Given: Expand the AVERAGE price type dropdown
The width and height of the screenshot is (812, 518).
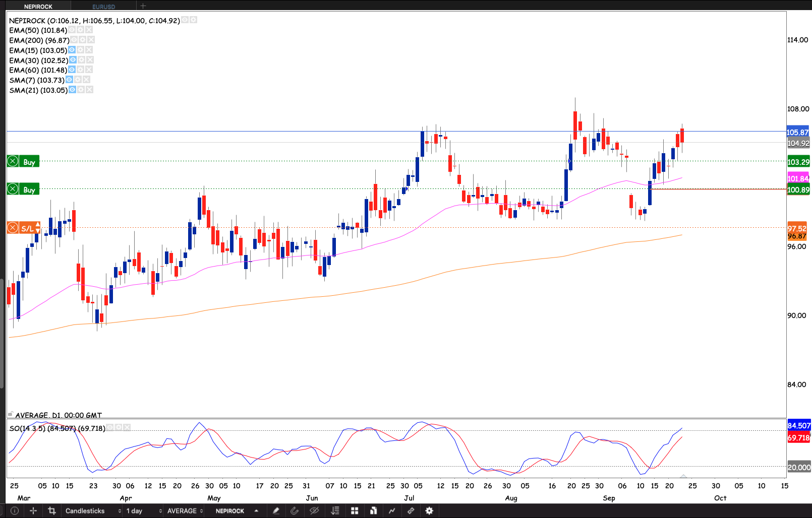Looking at the screenshot, I should click(x=185, y=511).
